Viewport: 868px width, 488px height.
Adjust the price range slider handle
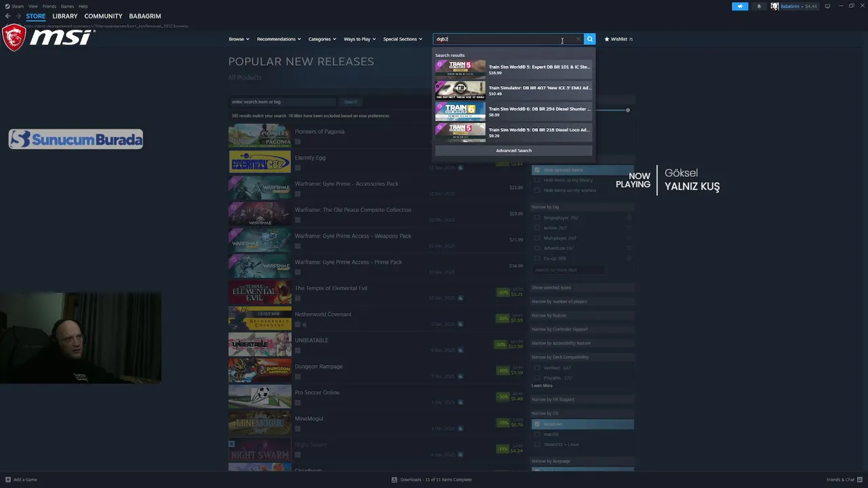tap(628, 110)
